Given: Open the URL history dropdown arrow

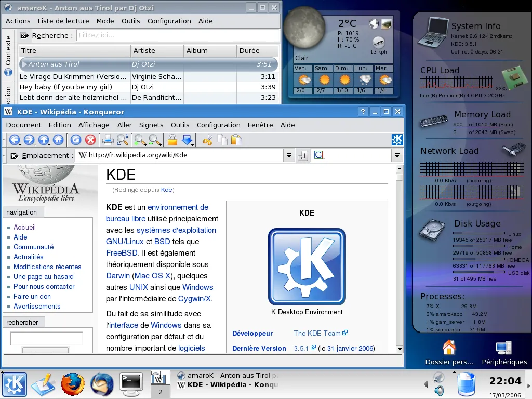Looking at the screenshot, I should click(x=289, y=156).
